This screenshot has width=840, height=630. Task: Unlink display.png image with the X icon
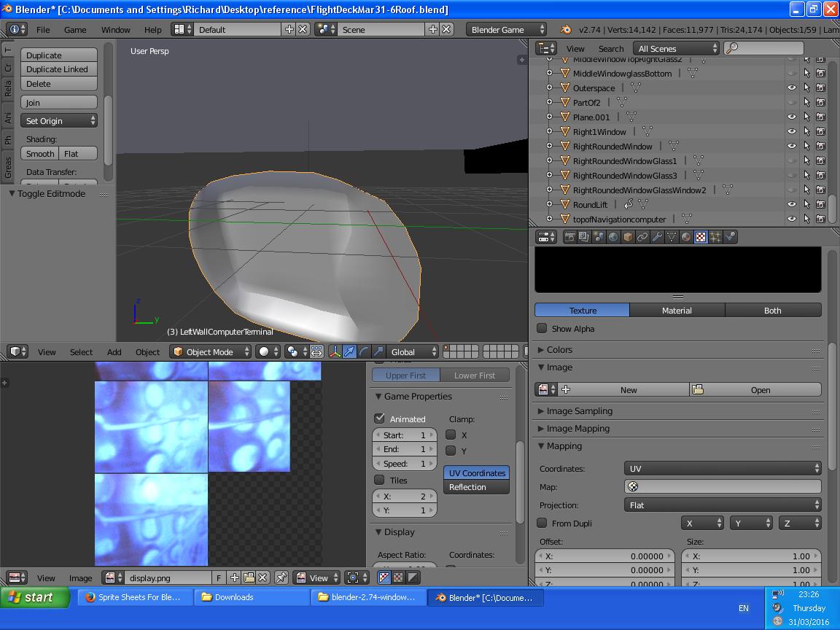pyautogui.click(x=262, y=577)
